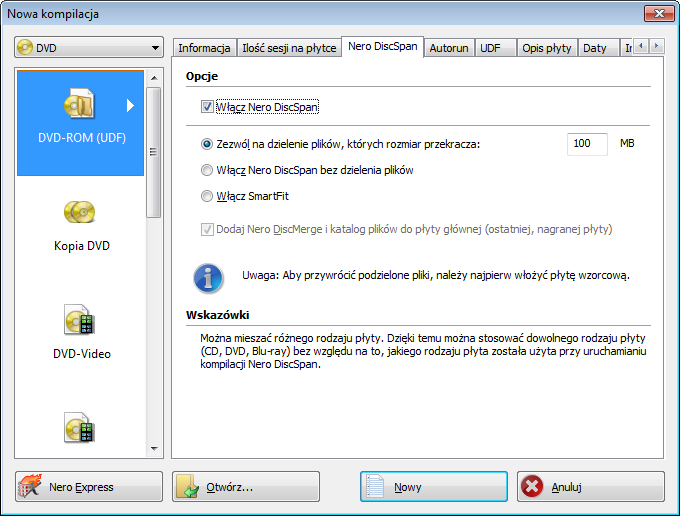
Task: Click the MB unit label
Action: 627,144
